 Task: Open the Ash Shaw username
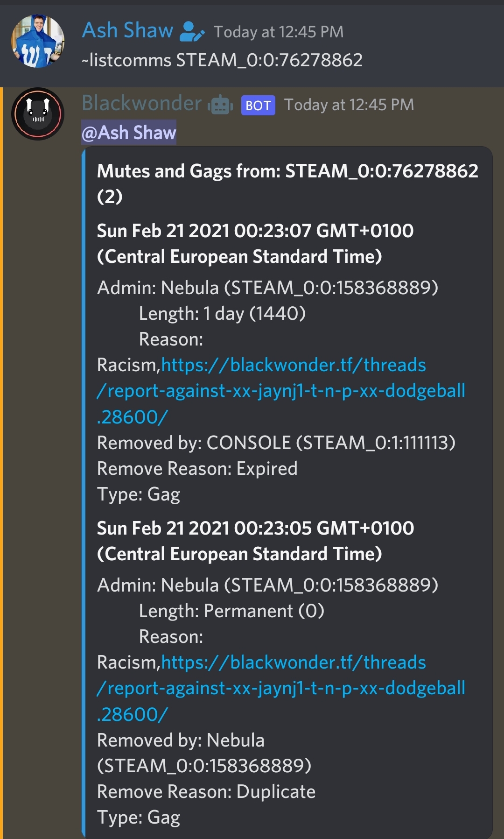128,30
